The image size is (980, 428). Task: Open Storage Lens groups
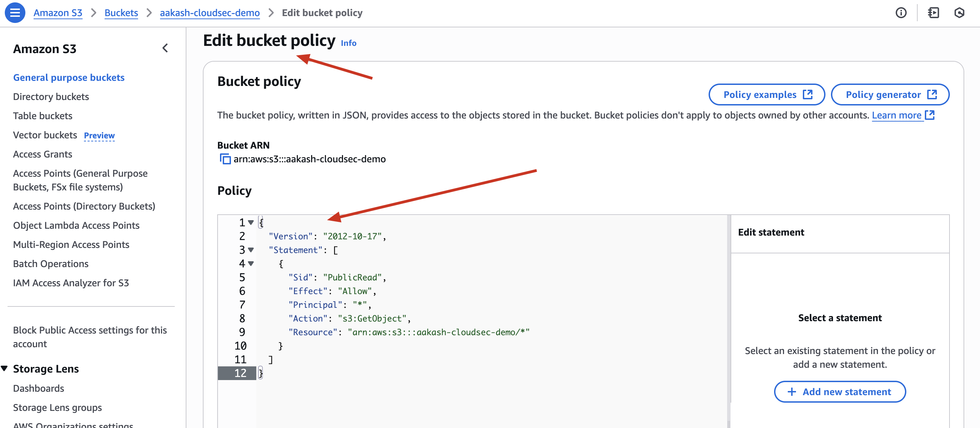pos(58,407)
